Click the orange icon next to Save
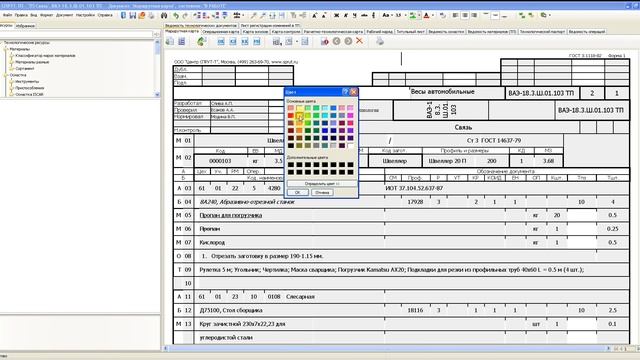Screen dimensions: 640x360 click(142, 16)
